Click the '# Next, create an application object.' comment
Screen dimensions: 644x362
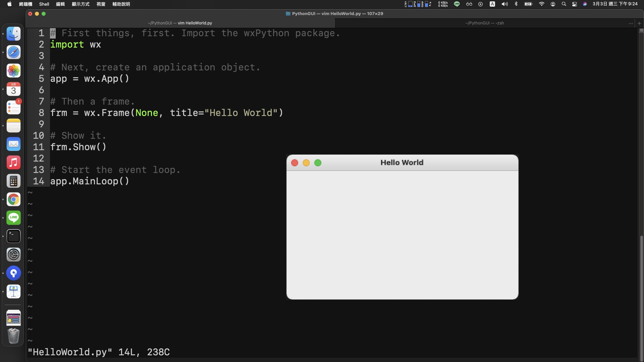click(x=155, y=67)
